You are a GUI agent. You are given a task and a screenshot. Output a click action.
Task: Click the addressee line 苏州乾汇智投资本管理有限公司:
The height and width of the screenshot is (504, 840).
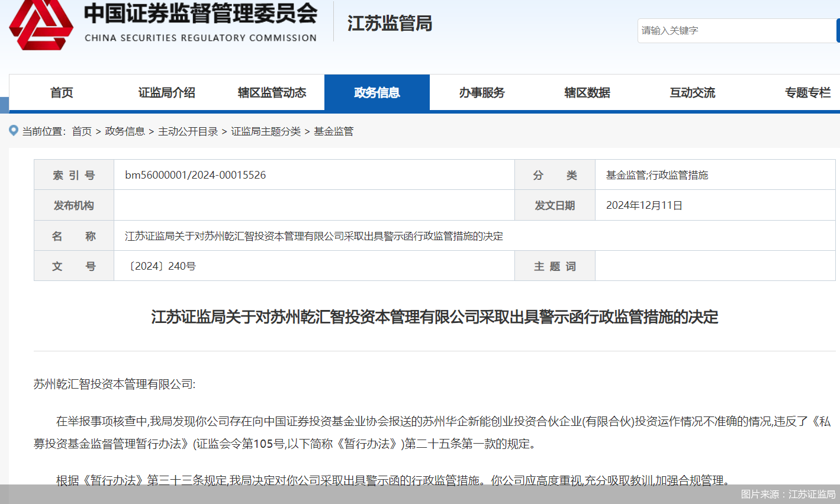pos(114,385)
